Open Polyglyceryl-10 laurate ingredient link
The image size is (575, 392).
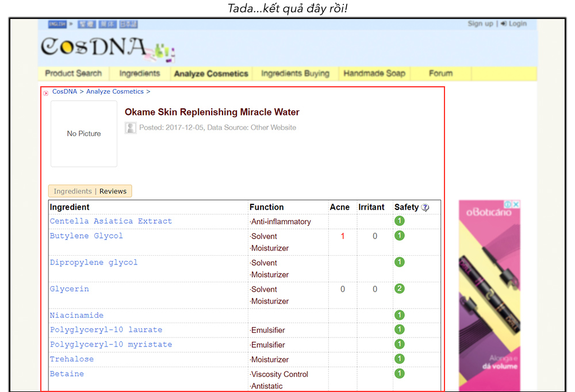[106, 330]
